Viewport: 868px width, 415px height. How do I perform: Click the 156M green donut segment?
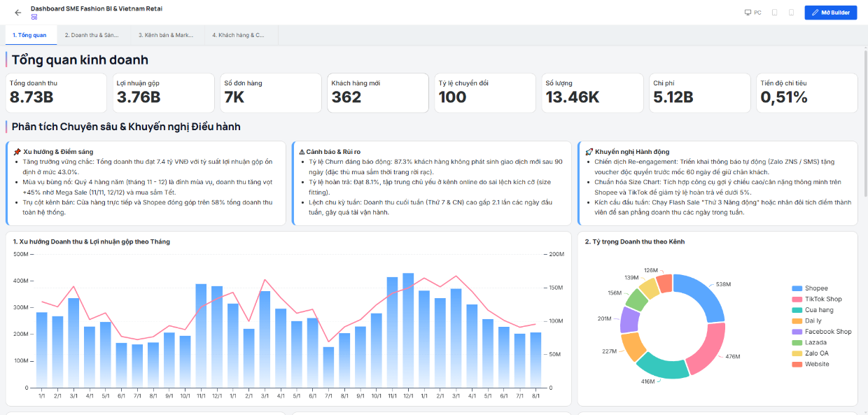pos(636,299)
